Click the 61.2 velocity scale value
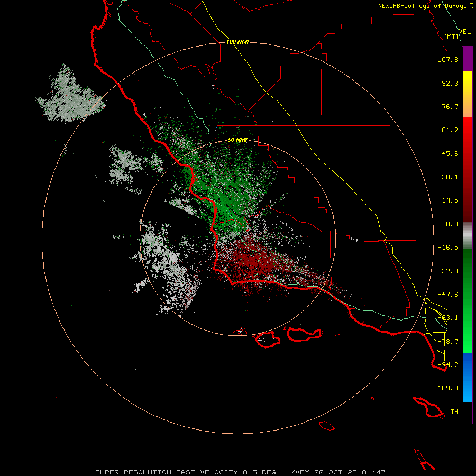The height and width of the screenshot is (476, 476). pos(450,130)
